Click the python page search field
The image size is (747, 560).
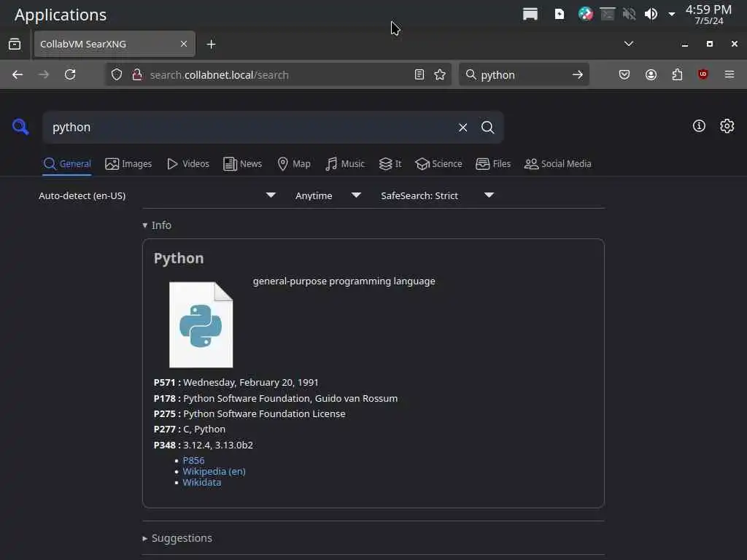coord(250,128)
